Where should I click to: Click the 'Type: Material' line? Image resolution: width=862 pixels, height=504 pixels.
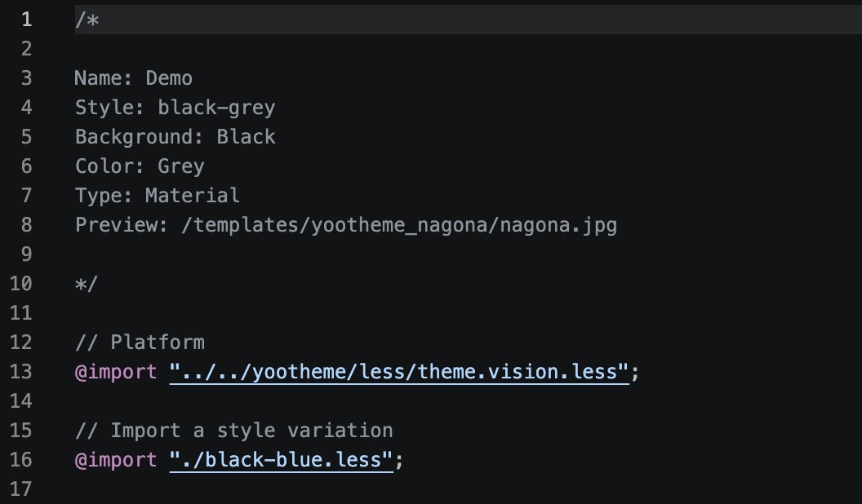click(x=158, y=196)
